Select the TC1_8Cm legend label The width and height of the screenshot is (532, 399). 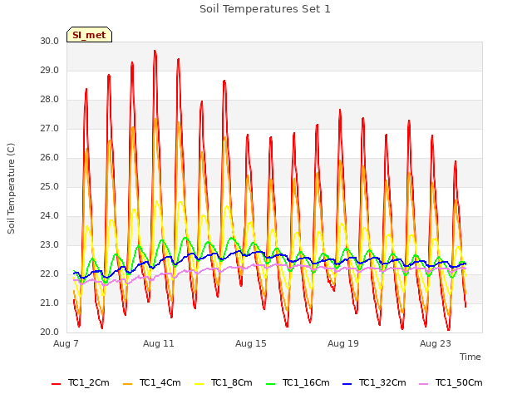232,383
